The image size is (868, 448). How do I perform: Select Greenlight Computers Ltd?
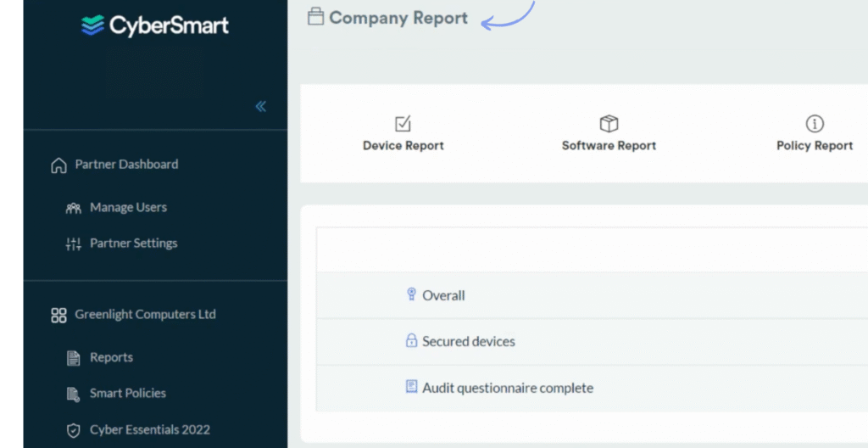pyautogui.click(x=146, y=315)
